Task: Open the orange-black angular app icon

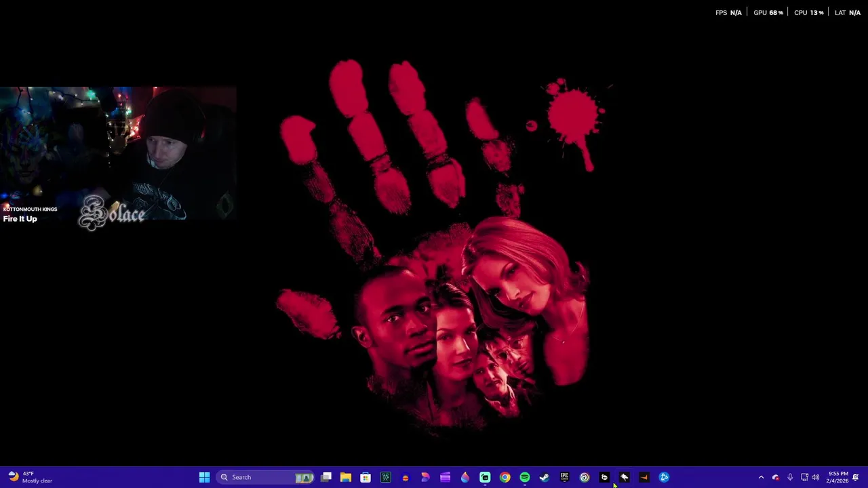Action: point(644,477)
